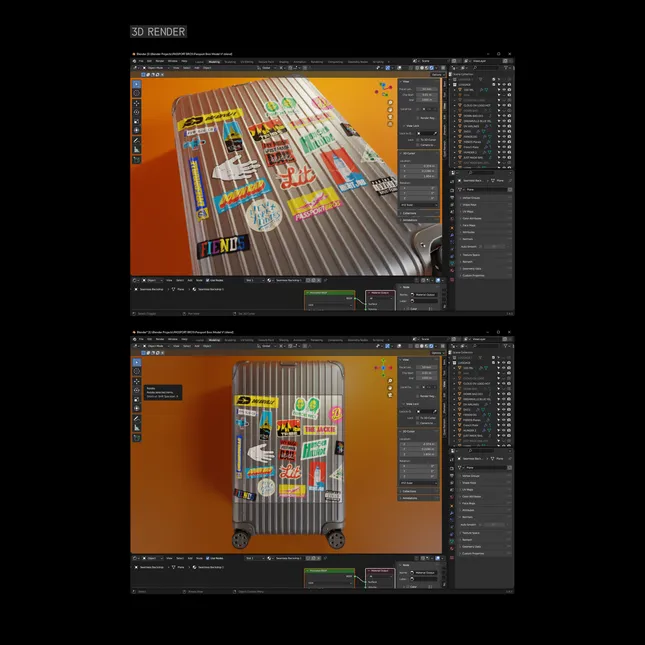
Task: Toggle Auto Smooth checkbox in upper window
Action: pyautogui.click(x=480, y=246)
